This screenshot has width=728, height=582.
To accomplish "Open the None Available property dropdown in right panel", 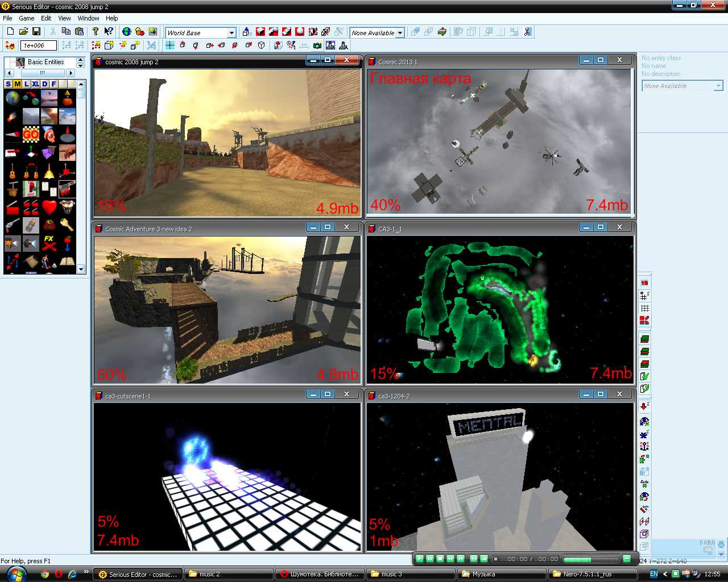I will (718, 86).
